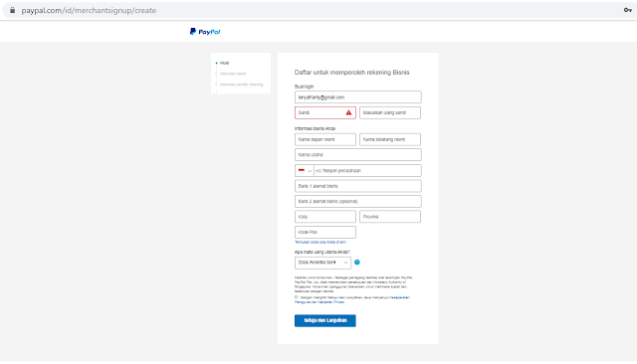
Task: Open the primary currency dropdown
Action: click(322, 263)
